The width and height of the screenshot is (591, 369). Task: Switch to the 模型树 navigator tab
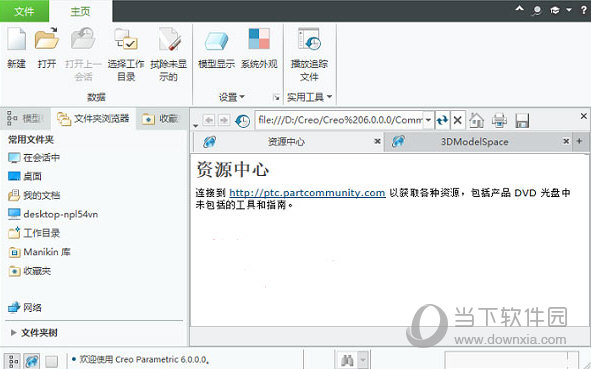26,119
